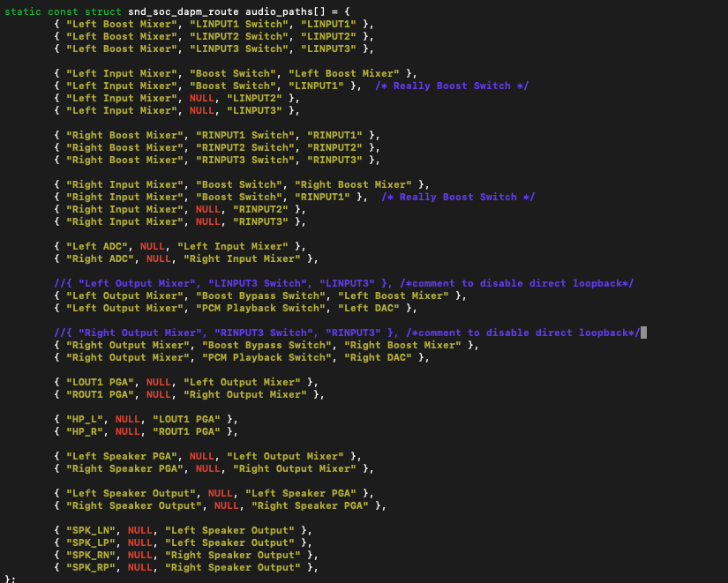
Task: Click the closing }; at the bottom
Action: pyautogui.click(x=9, y=579)
